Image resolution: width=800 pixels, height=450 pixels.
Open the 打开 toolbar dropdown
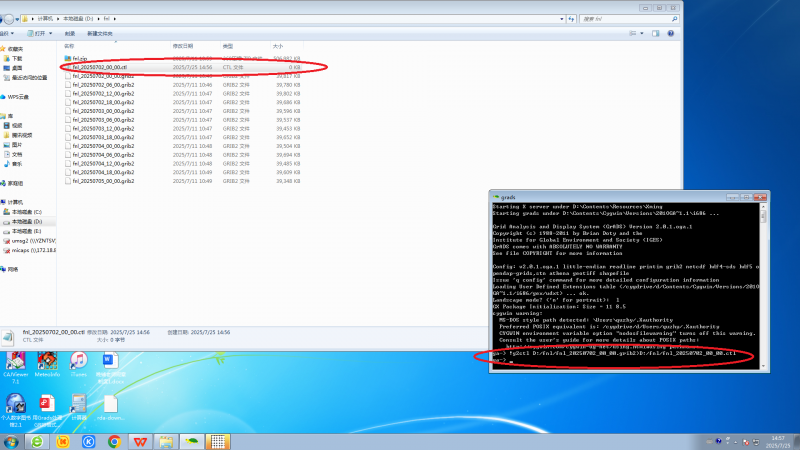[45, 33]
